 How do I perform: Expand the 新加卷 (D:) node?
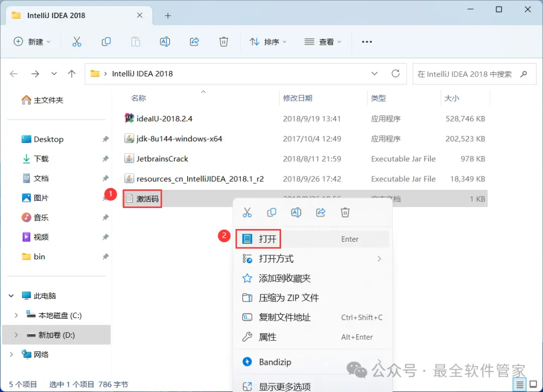click(16, 335)
